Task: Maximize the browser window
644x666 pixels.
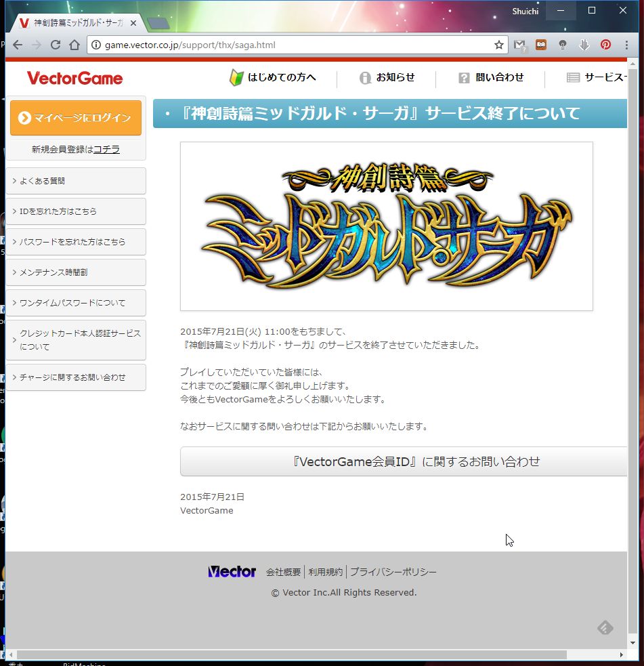Action: pos(592,11)
